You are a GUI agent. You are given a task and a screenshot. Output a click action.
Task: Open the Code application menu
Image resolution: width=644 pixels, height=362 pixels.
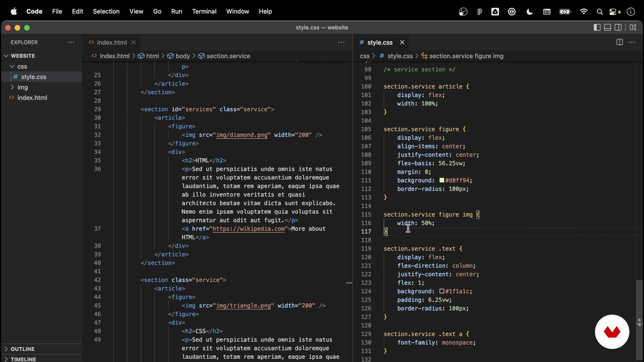[34, 12]
